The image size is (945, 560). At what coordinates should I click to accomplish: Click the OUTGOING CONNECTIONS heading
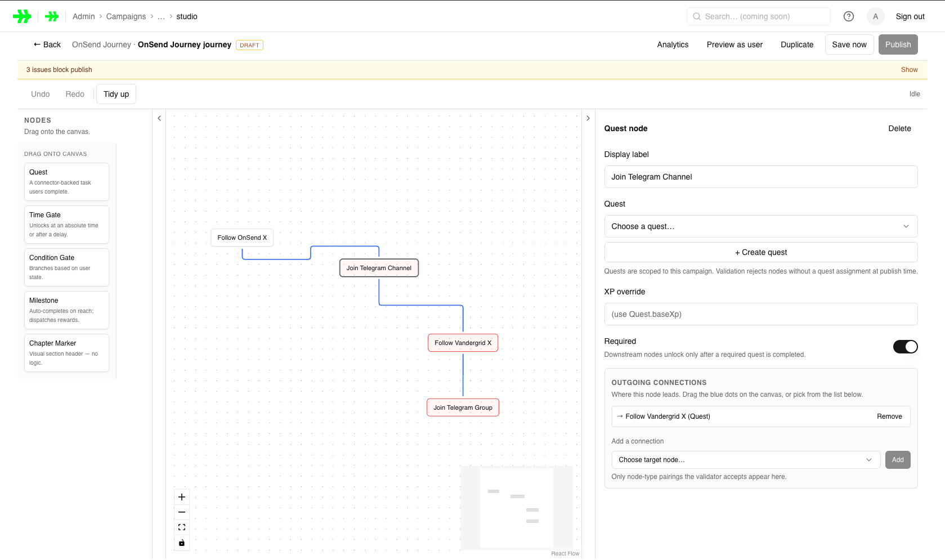659,383
